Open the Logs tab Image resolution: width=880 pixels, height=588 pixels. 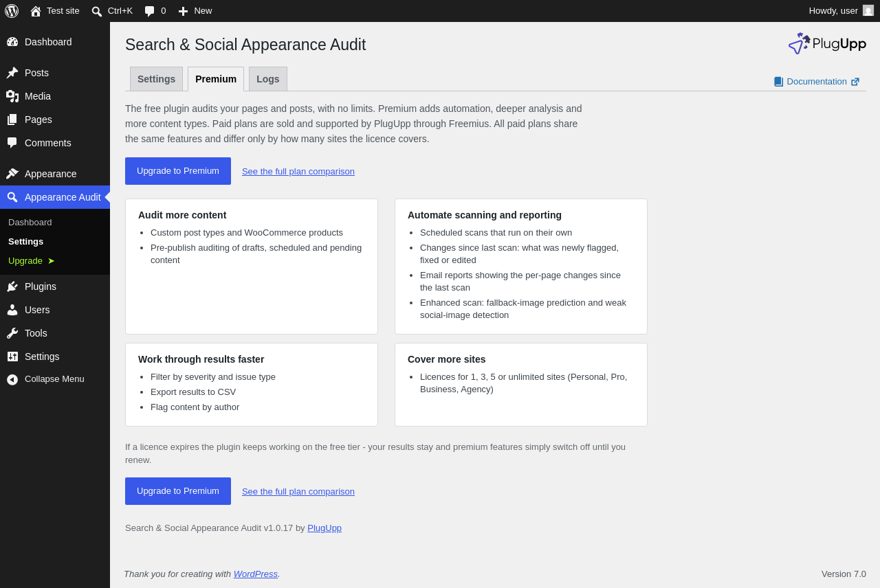click(268, 79)
